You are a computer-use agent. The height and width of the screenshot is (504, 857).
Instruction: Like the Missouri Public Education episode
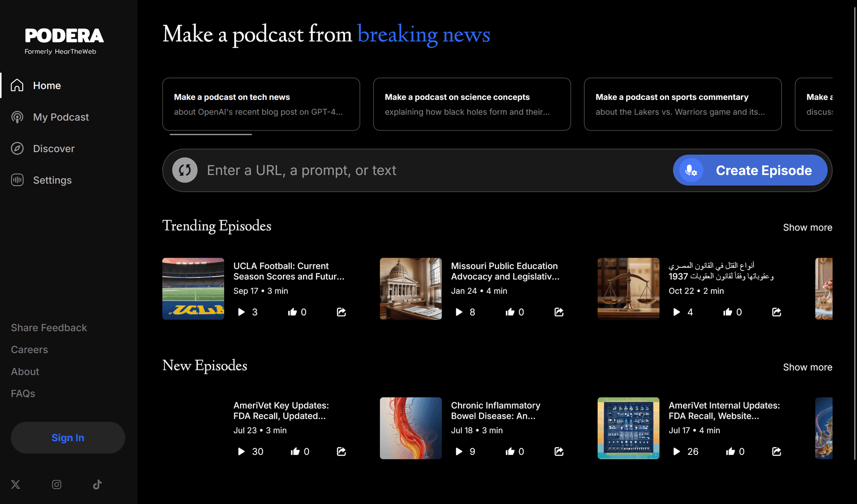point(510,312)
